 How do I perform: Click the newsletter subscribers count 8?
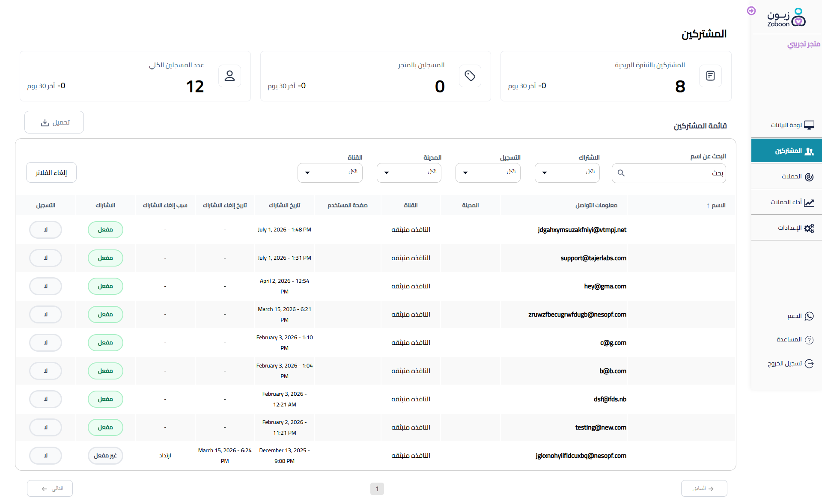point(680,86)
